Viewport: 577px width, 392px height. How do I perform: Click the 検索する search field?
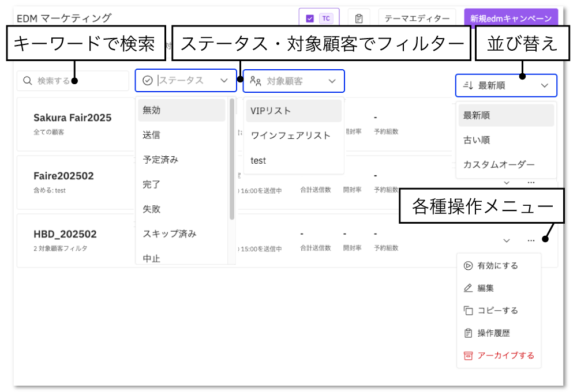tap(73, 81)
